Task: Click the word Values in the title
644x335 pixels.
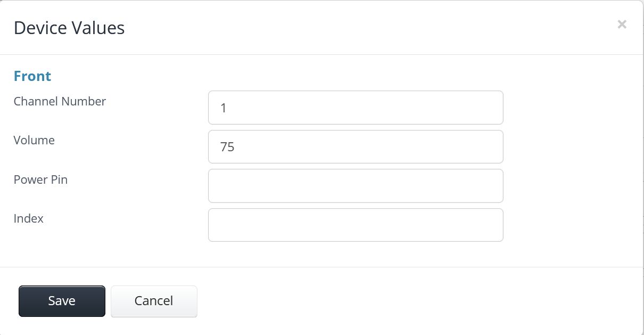Action: [99, 28]
